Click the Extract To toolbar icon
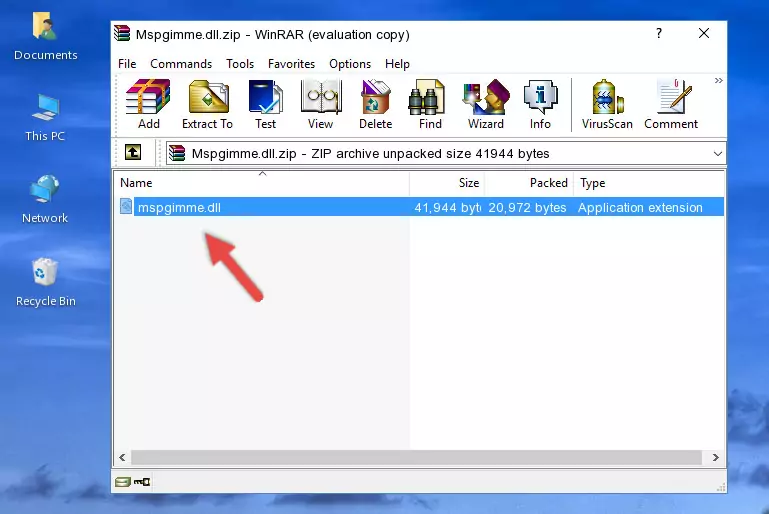The width and height of the screenshot is (769, 514). [x=207, y=104]
